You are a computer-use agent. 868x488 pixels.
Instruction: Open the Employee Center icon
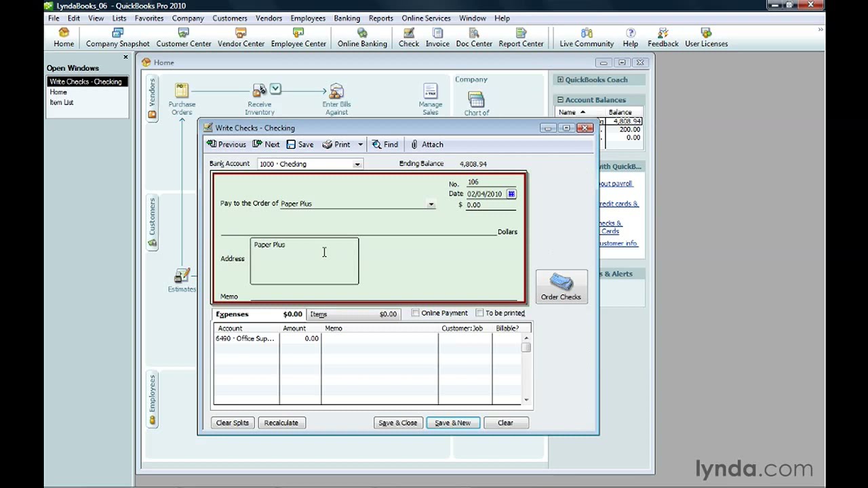coord(298,38)
